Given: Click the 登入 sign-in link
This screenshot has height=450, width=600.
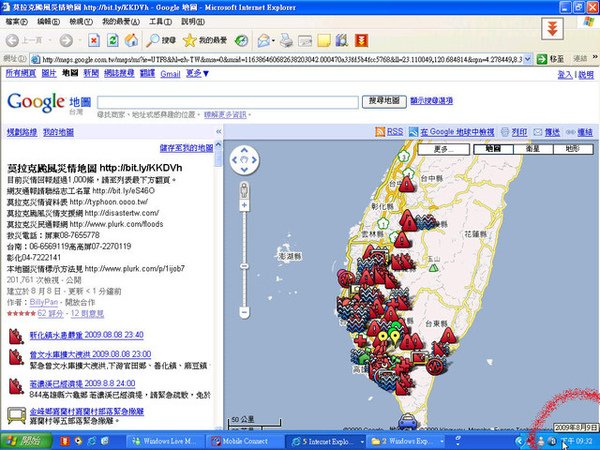Looking at the screenshot, I should pos(565,75).
